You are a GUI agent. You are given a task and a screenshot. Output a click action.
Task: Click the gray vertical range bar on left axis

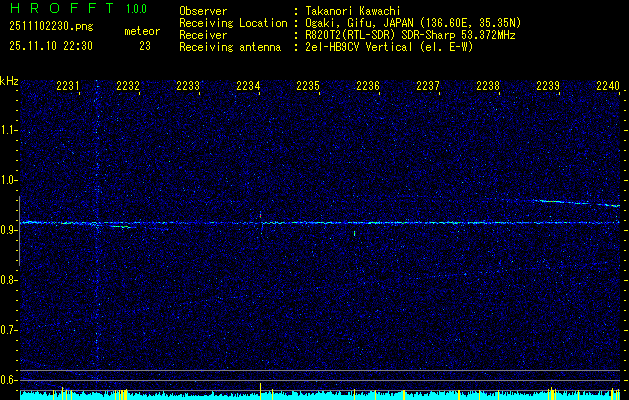pos(19,231)
